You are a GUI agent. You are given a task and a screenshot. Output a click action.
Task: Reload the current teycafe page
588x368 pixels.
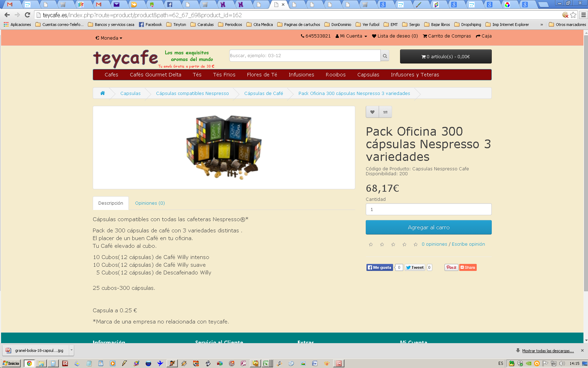(27, 15)
